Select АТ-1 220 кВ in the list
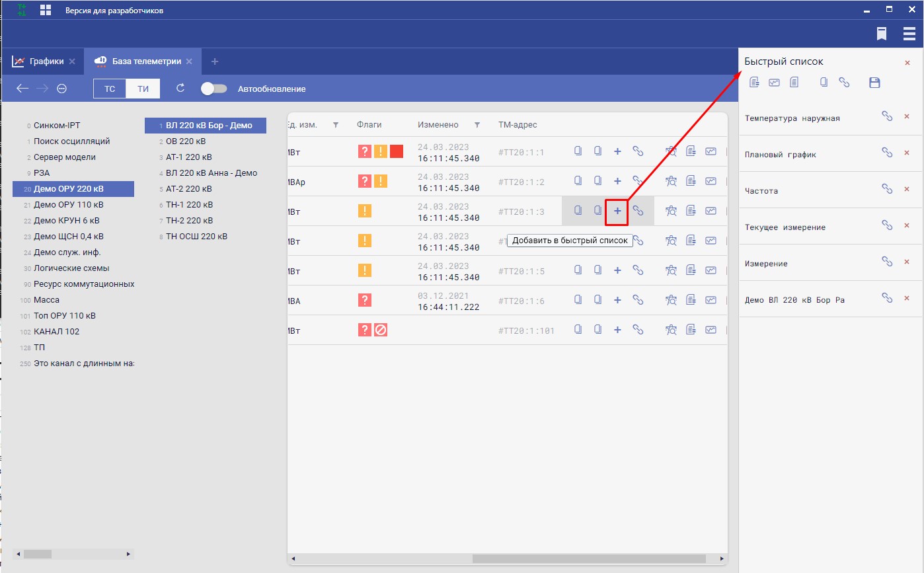 [188, 157]
